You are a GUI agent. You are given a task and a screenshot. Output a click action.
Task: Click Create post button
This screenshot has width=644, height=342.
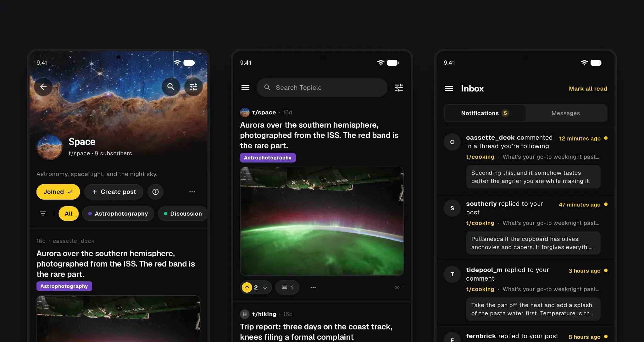[114, 192]
